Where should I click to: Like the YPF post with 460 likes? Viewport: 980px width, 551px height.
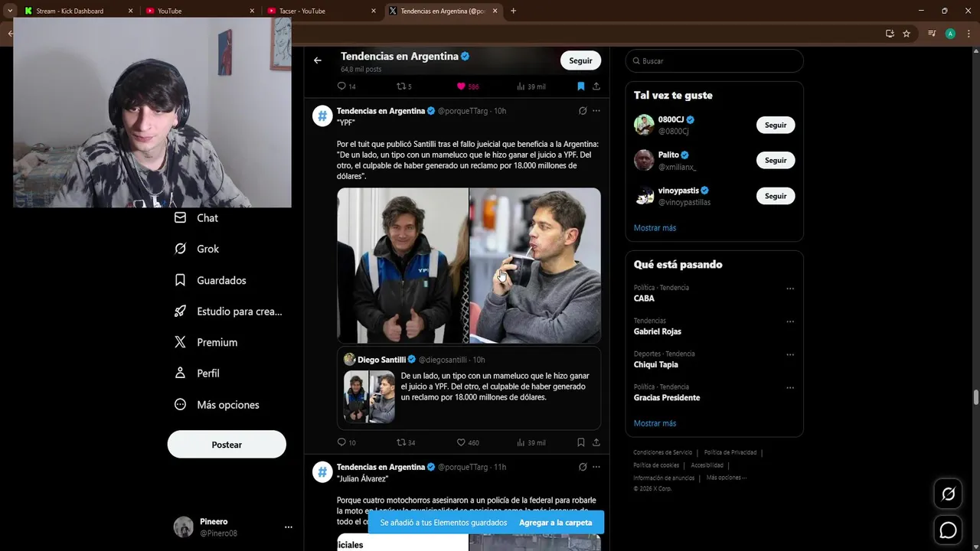(468, 442)
